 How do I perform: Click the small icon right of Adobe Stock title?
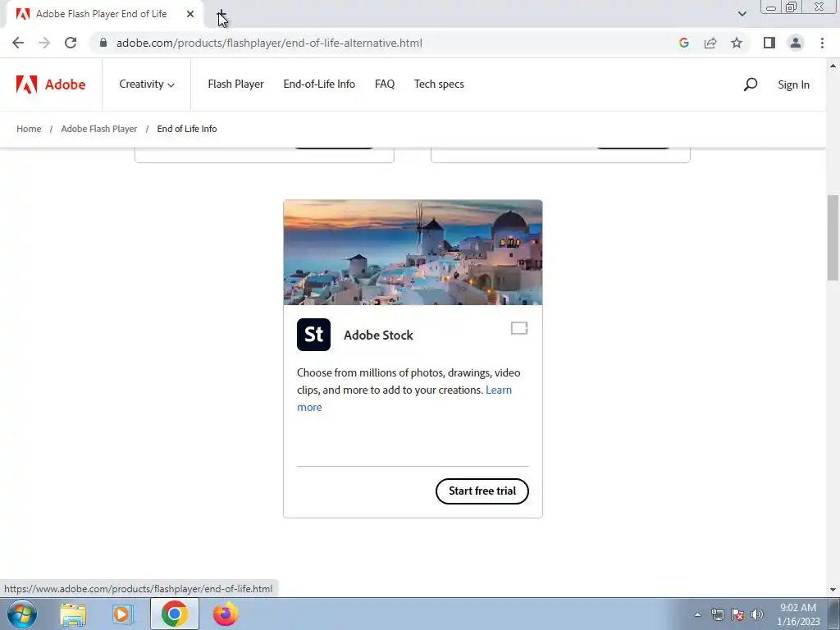pyautogui.click(x=519, y=328)
